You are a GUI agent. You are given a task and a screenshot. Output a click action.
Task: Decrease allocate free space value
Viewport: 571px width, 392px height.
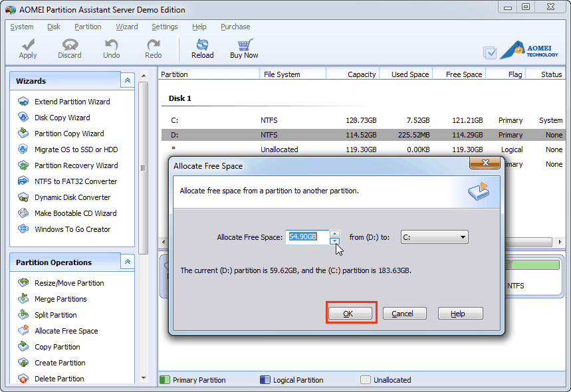334,241
